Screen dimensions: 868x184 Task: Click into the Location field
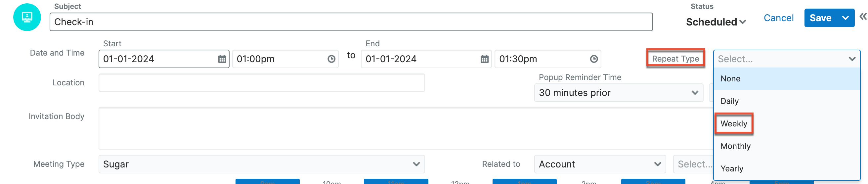(x=261, y=83)
